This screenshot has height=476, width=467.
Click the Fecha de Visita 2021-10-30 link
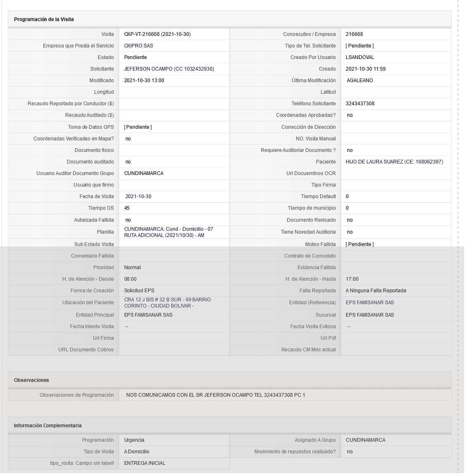click(x=138, y=197)
